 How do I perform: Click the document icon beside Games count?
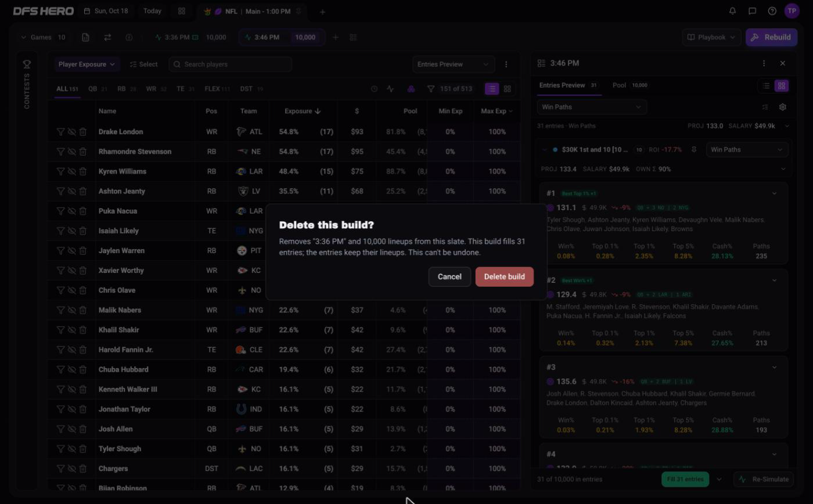coord(85,37)
